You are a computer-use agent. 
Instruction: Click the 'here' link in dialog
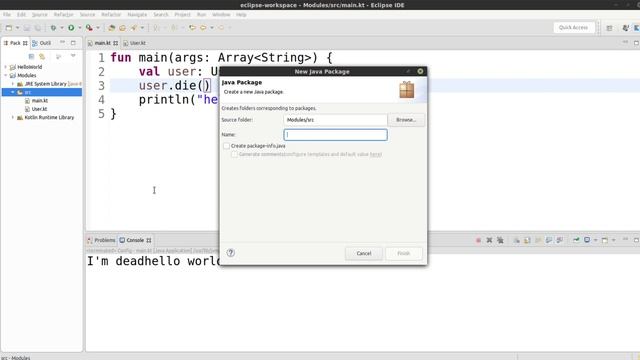[x=376, y=154]
